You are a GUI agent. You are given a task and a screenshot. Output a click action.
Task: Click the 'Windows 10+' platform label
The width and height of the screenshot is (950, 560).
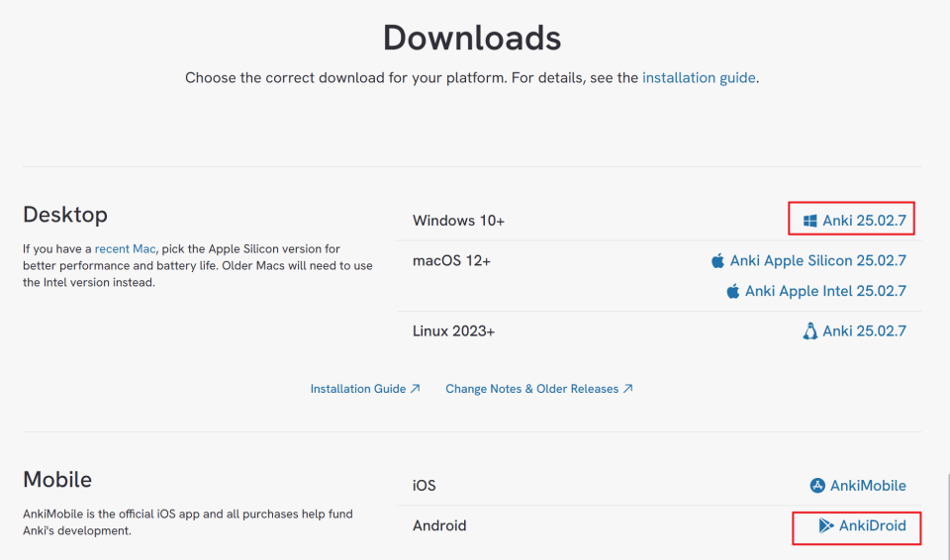tap(458, 221)
